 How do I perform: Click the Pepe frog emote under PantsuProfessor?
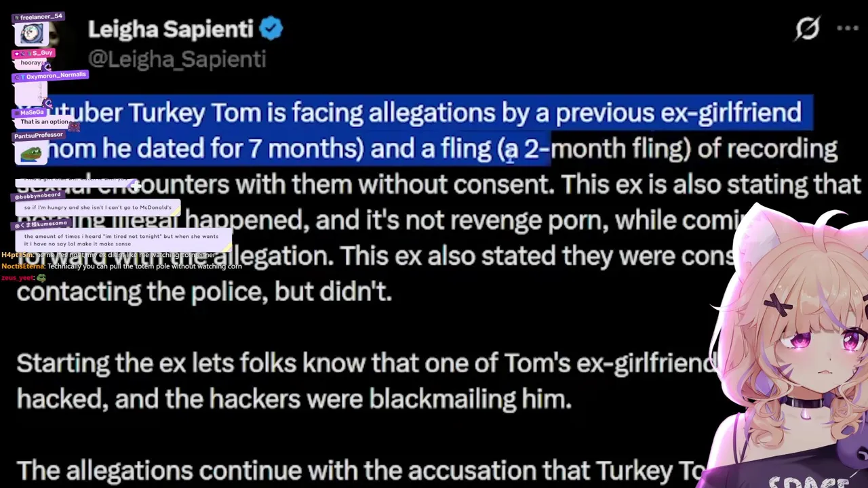click(30, 154)
